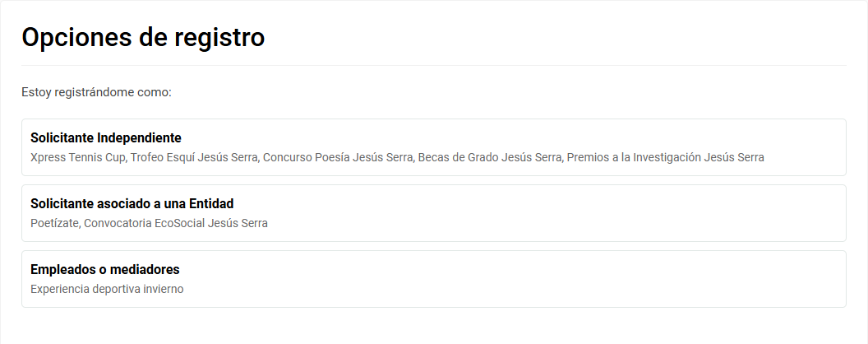Pick the Empleados o mediadores option

point(433,279)
